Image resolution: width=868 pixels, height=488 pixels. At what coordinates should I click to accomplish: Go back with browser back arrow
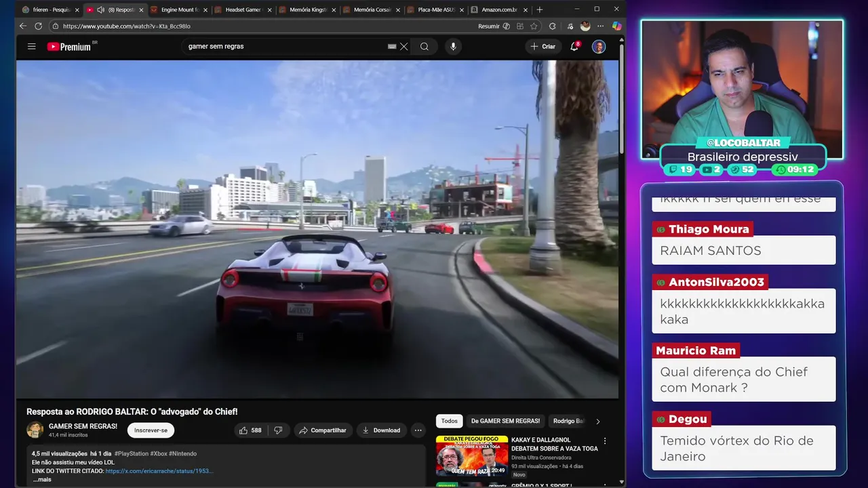[x=22, y=26]
